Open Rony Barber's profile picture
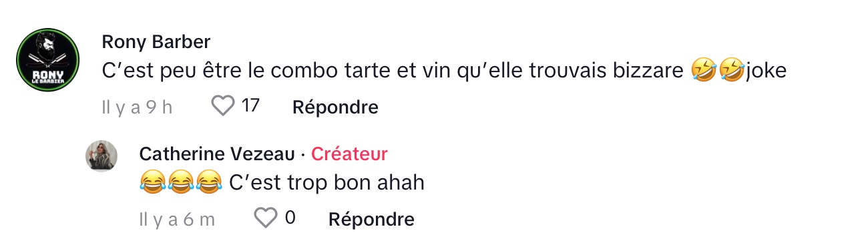The width and height of the screenshot is (868, 243). (48, 59)
